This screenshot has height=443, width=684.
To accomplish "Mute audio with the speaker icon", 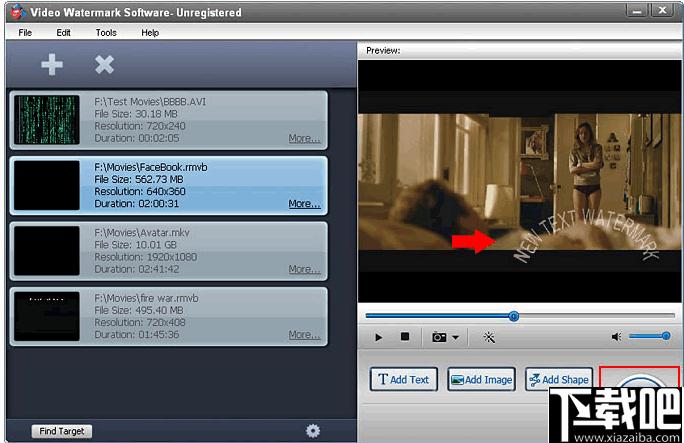I will (617, 337).
